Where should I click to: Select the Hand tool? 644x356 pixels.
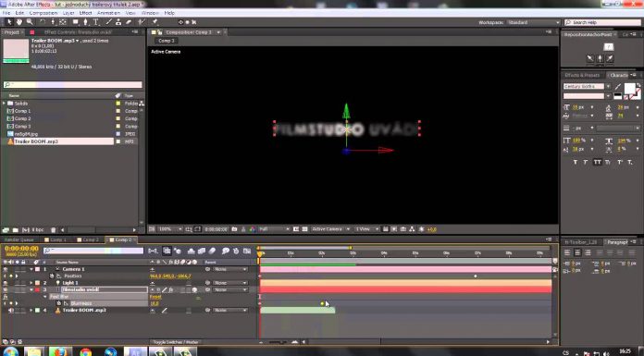click(x=19, y=22)
